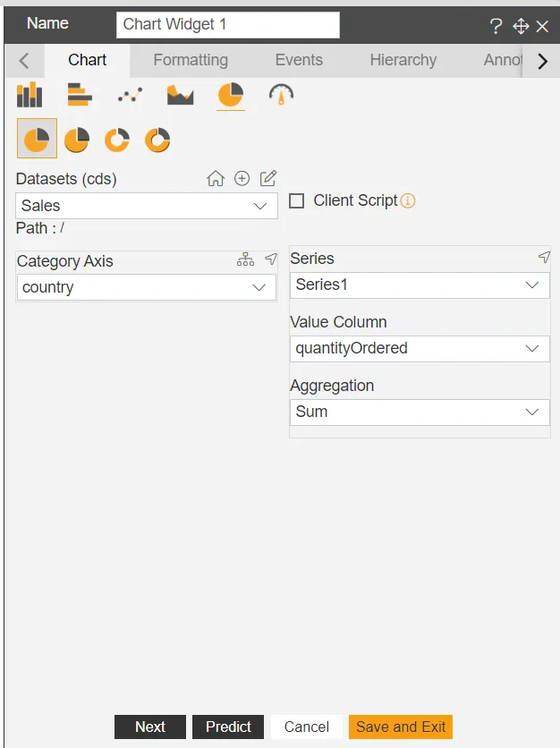This screenshot has width=560, height=748.
Task: Click the Chart Widget 1 name field
Action: coord(228,25)
